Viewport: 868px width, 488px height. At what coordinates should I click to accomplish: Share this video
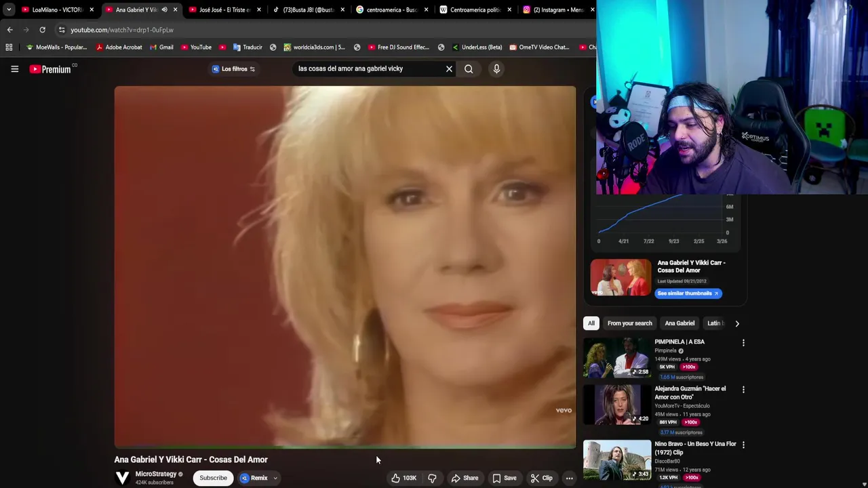465,478
